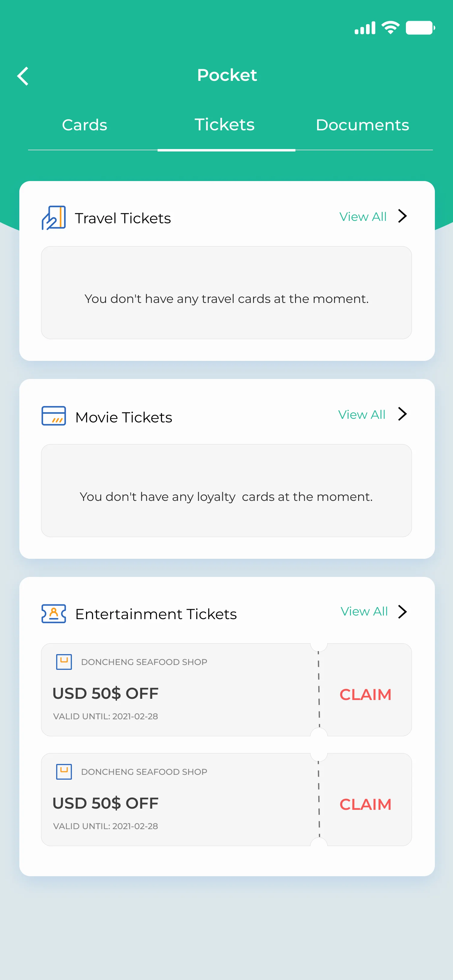Open View All for Travel Tickets

pyautogui.click(x=363, y=217)
